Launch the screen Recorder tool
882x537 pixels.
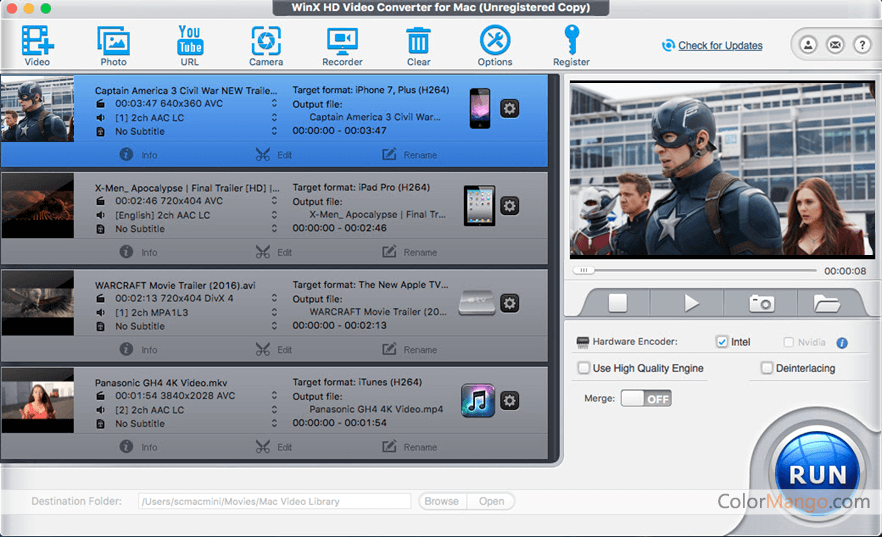tap(342, 41)
